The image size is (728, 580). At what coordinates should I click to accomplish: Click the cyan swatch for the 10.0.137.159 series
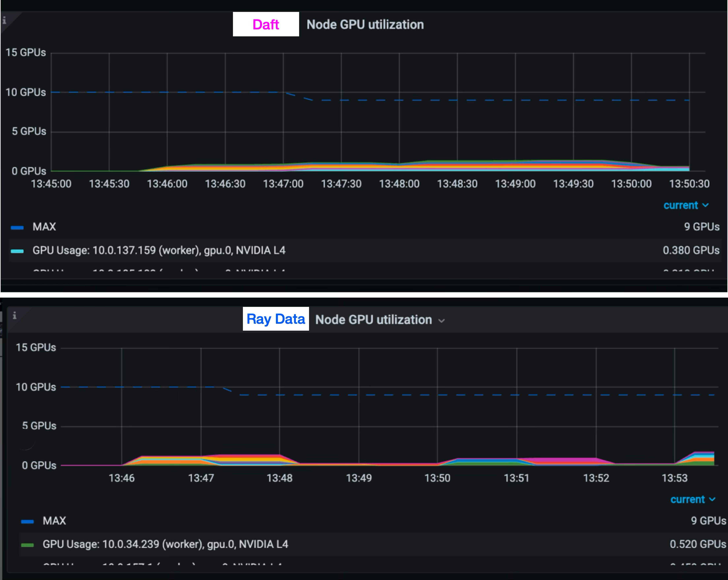(x=17, y=251)
